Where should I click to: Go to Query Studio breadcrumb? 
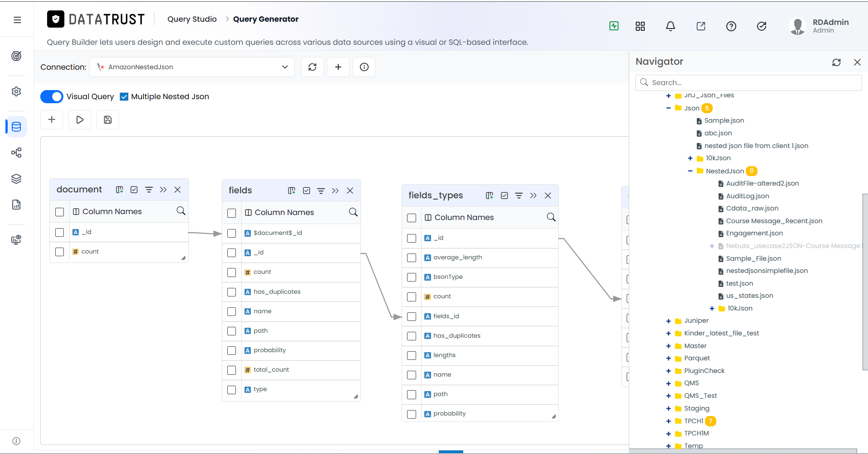pyautogui.click(x=192, y=19)
